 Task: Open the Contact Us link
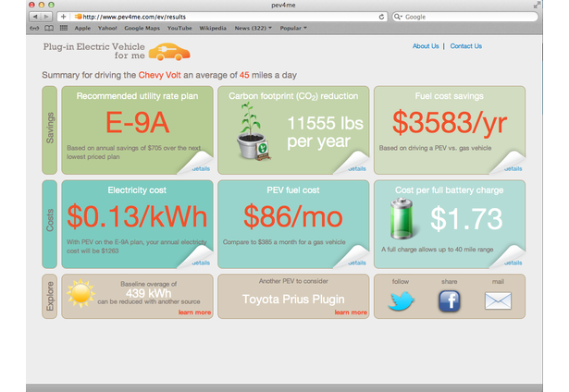click(466, 46)
